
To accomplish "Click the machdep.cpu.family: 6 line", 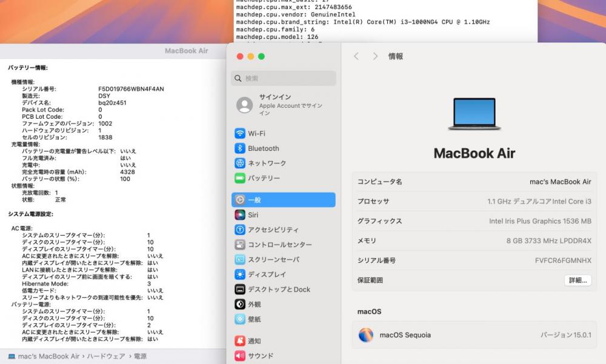I will pyautogui.click(x=275, y=29).
